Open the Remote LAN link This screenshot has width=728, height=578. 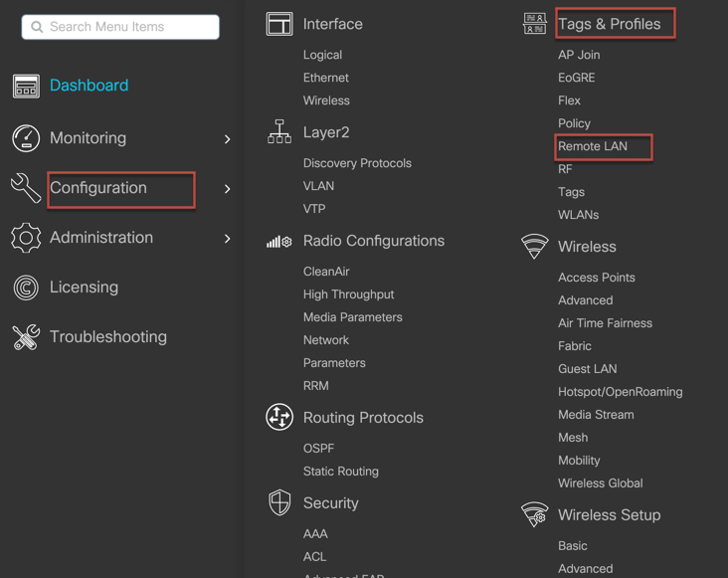tap(593, 146)
